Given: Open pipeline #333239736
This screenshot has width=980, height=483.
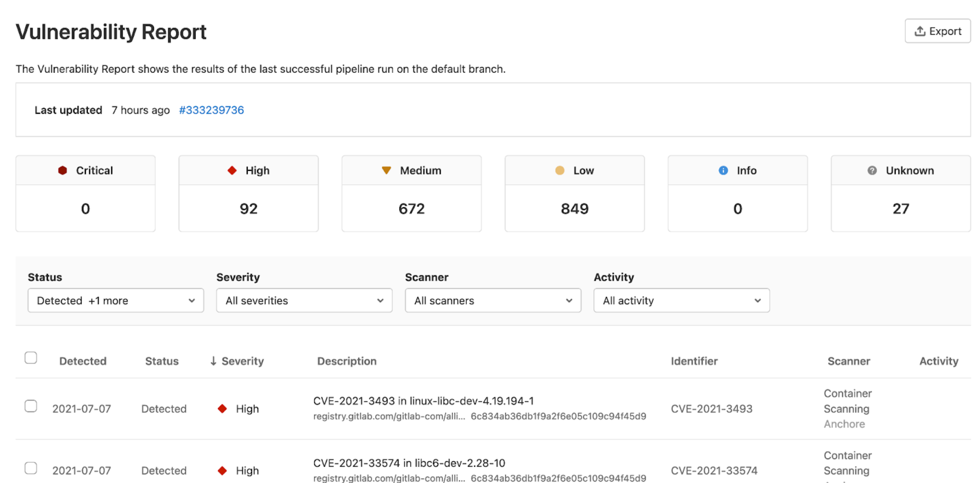Looking at the screenshot, I should point(211,110).
